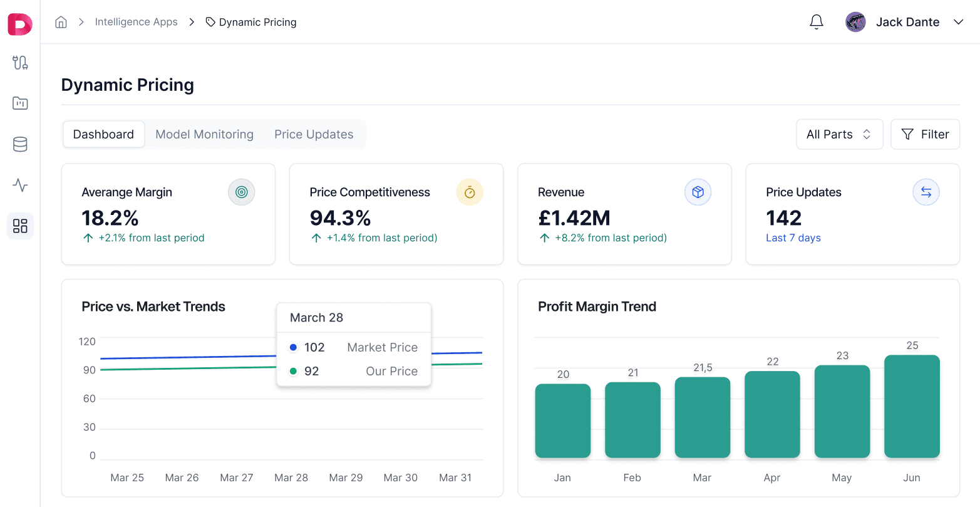
Task: Open the Last 7 days link
Action: click(793, 238)
